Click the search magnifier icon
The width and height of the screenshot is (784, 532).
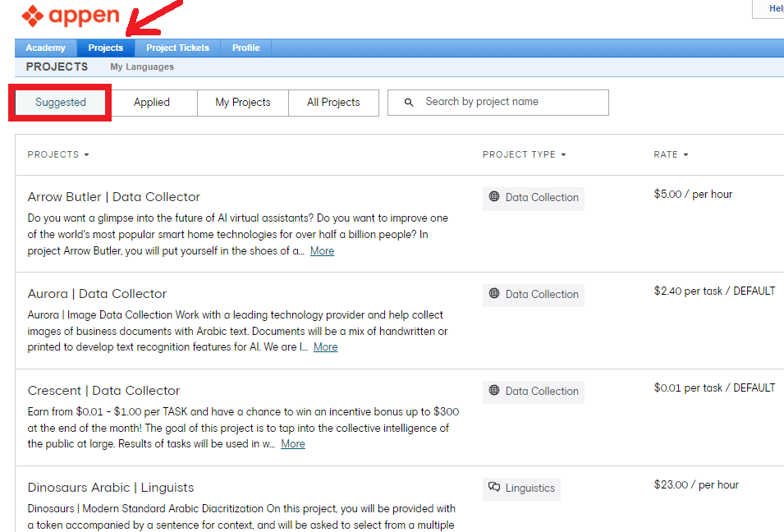pos(409,103)
